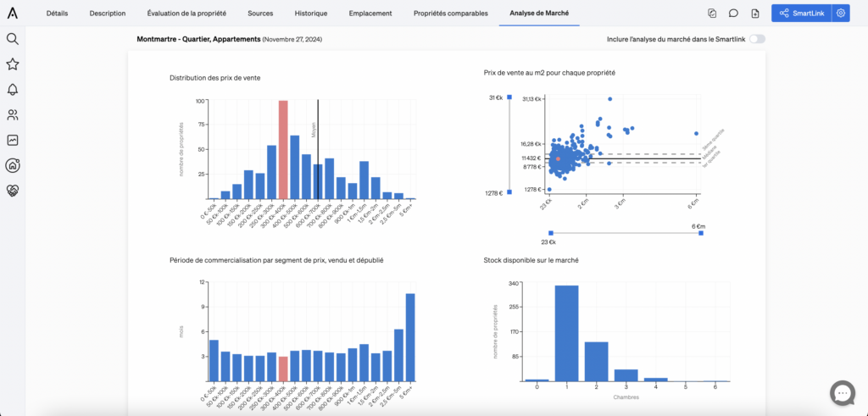Click the 1278 € lower price slider handle

509,192
